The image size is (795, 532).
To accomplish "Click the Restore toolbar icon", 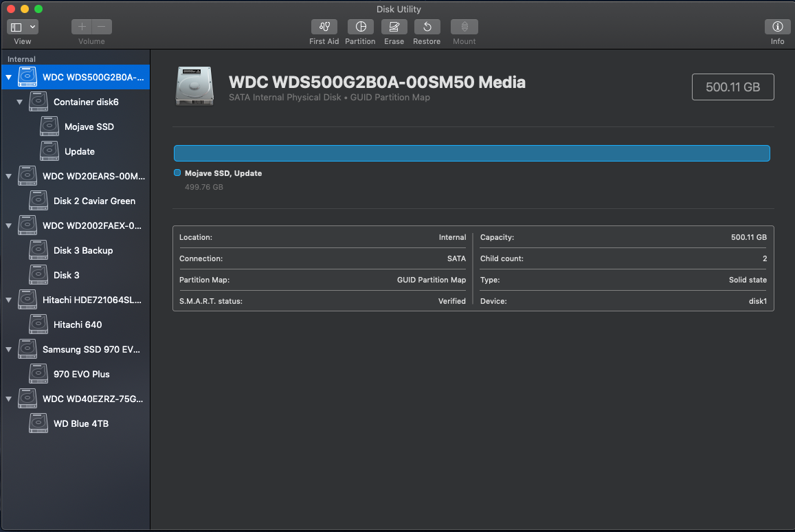I will (427, 27).
